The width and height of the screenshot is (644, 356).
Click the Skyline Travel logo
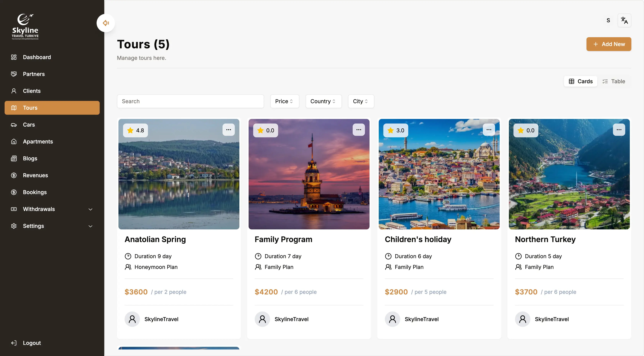coord(25,26)
